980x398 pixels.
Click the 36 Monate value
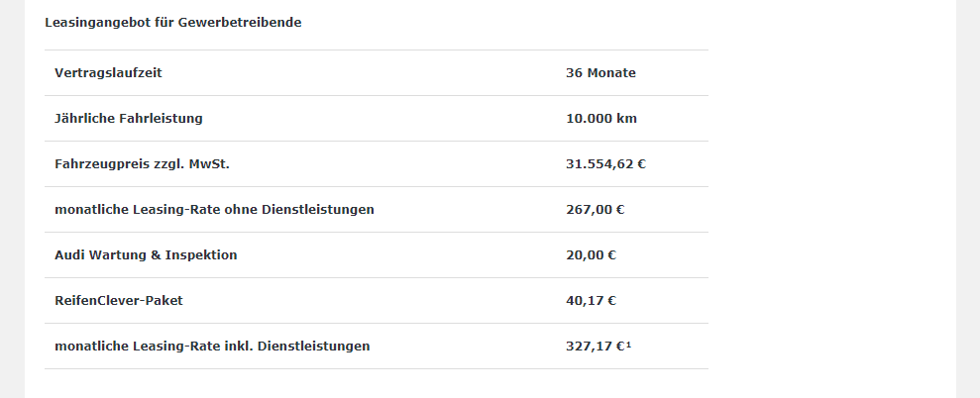click(x=600, y=73)
